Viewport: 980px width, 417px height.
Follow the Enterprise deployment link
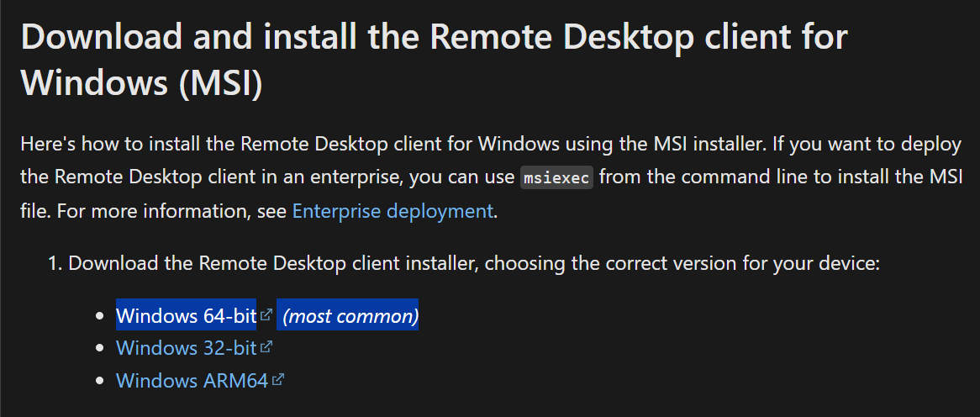393,211
